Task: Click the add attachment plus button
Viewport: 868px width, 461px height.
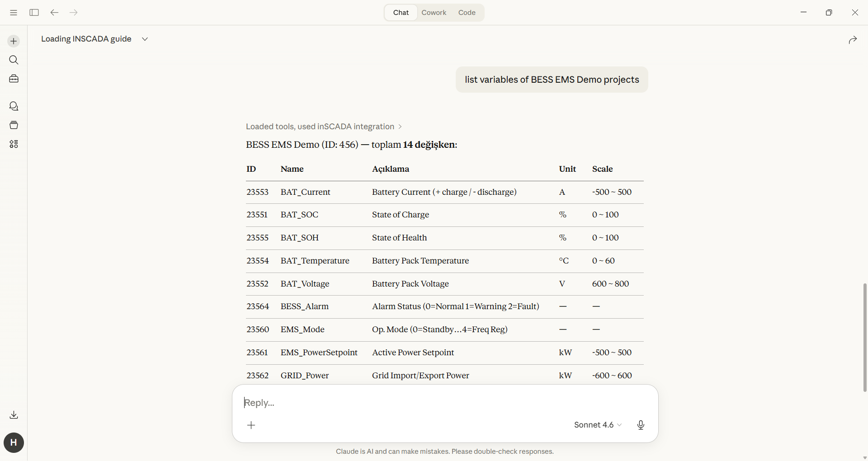Action: [251, 425]
